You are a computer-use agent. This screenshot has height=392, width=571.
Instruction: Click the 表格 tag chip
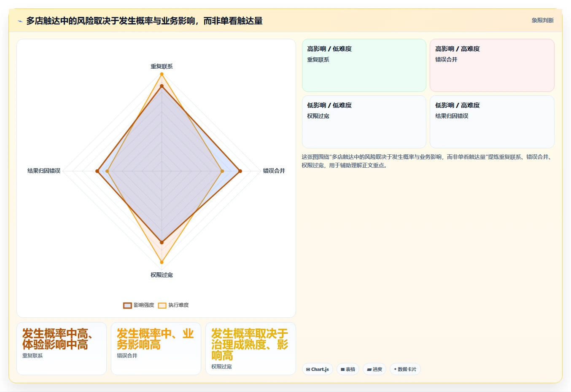348,369
